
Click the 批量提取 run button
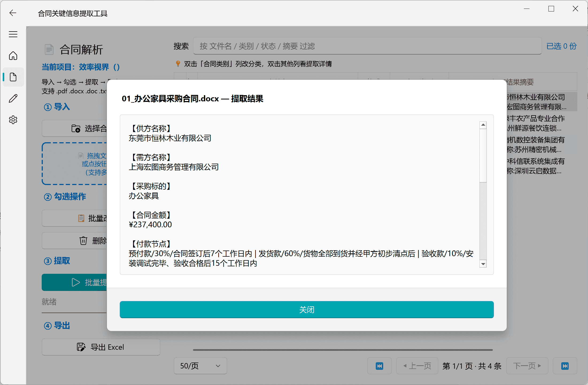pos(74,282)
